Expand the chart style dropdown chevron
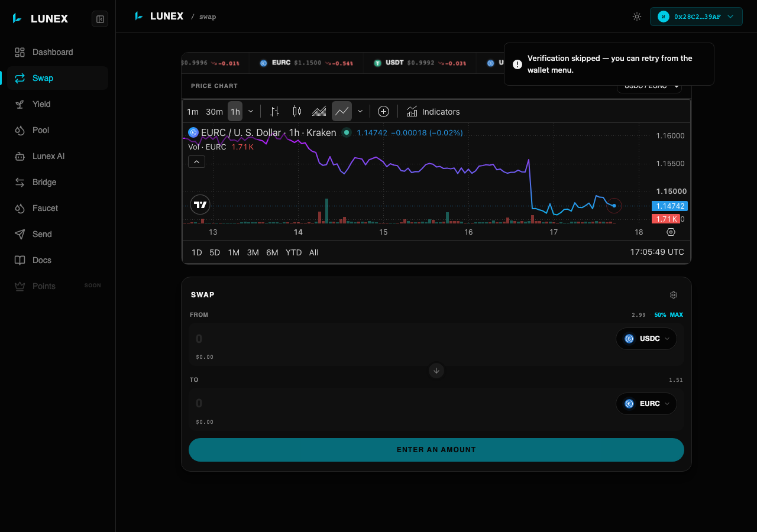The height and width of the screenshot is (532, 757). click(360, 111)
